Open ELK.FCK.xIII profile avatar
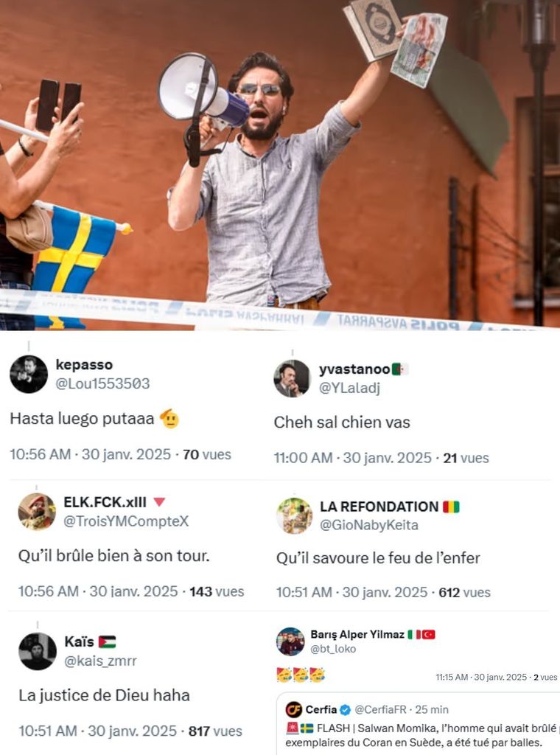The width and height of the screenshot is (560, 755). (37, 512)
